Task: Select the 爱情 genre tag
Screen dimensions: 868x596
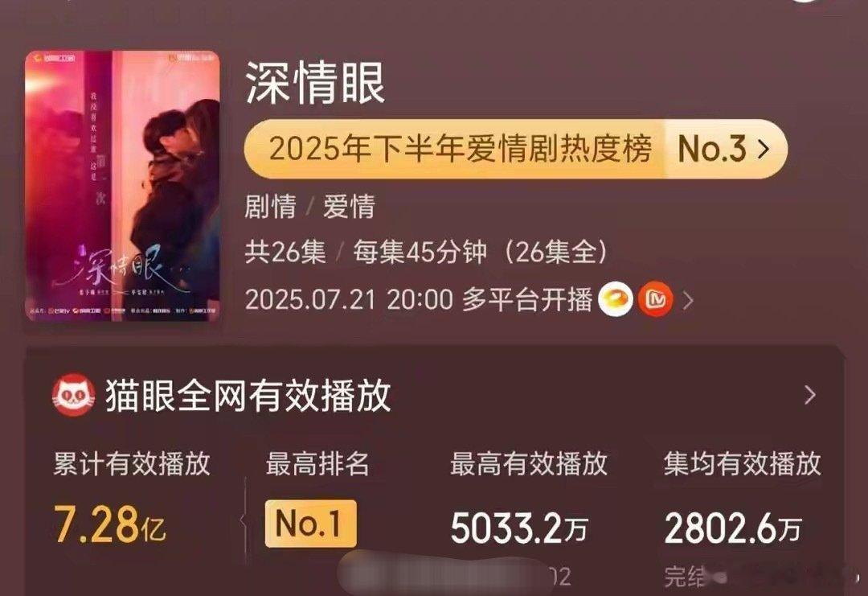Action: coord(350,207)
